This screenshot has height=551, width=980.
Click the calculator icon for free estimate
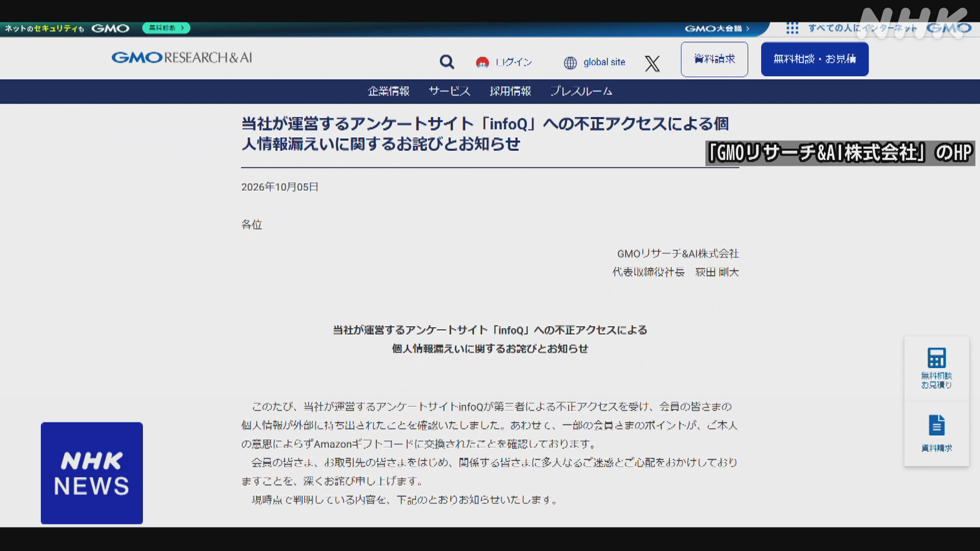pos(937,358)
